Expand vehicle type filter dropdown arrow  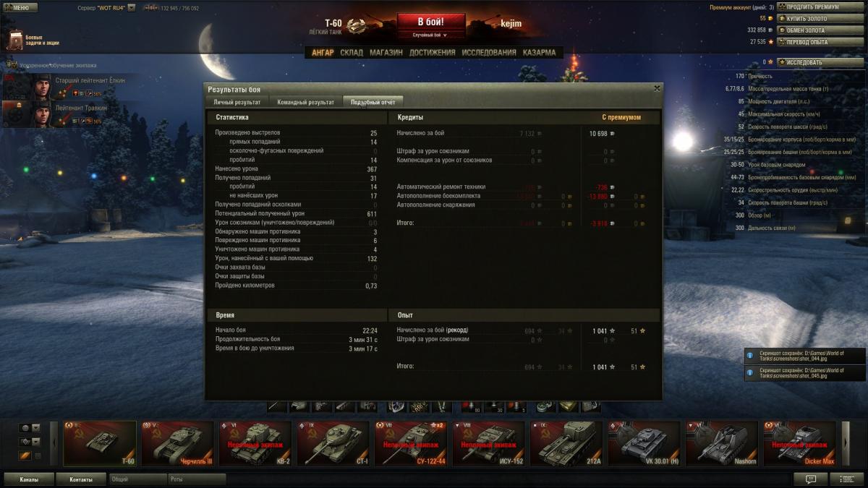(x=35, y=442)
